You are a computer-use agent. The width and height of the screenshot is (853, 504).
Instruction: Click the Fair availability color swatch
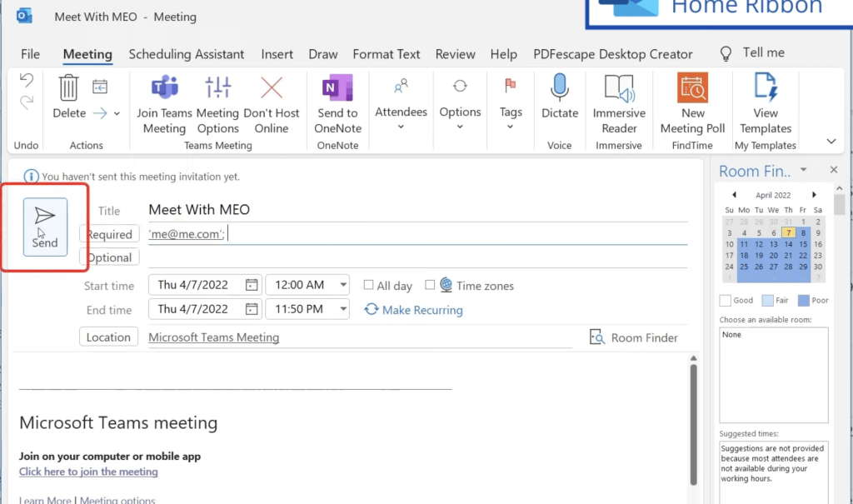(x=767, y=301)
